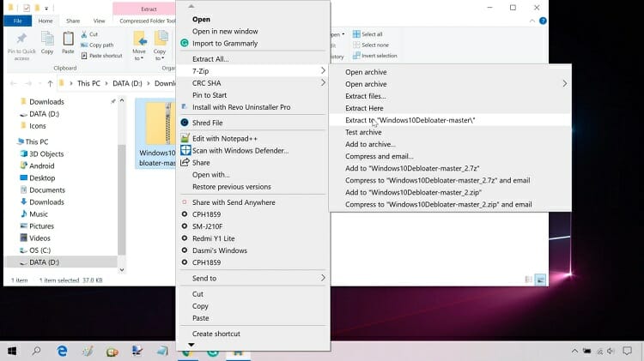The width and height of the screenshot is (644, 361).
Task: Click the Paste ribbon icon
Action: [68, 39]
